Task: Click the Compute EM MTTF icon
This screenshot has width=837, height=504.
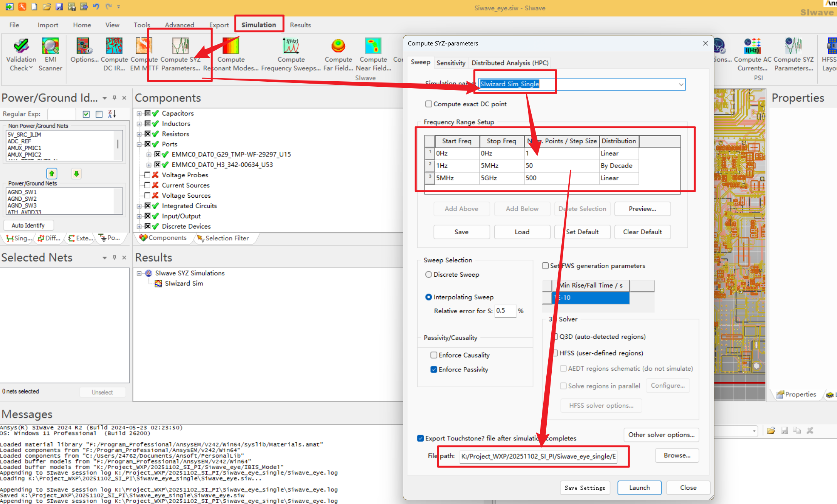Action: (144, 46)
